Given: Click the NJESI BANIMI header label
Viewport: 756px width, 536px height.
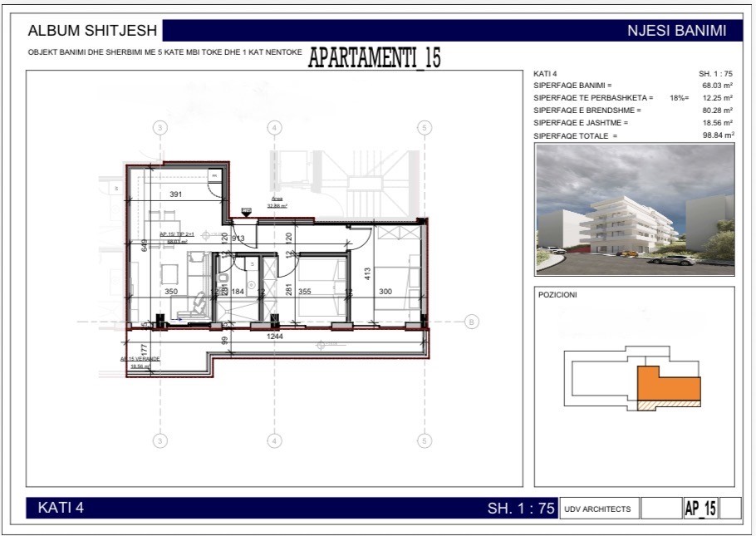Looking at the screenshot, I should click(676, 31).
